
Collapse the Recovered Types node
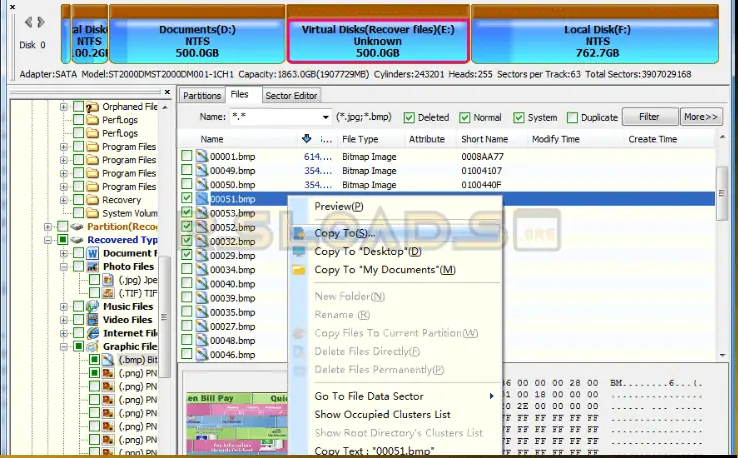[48, 240]
